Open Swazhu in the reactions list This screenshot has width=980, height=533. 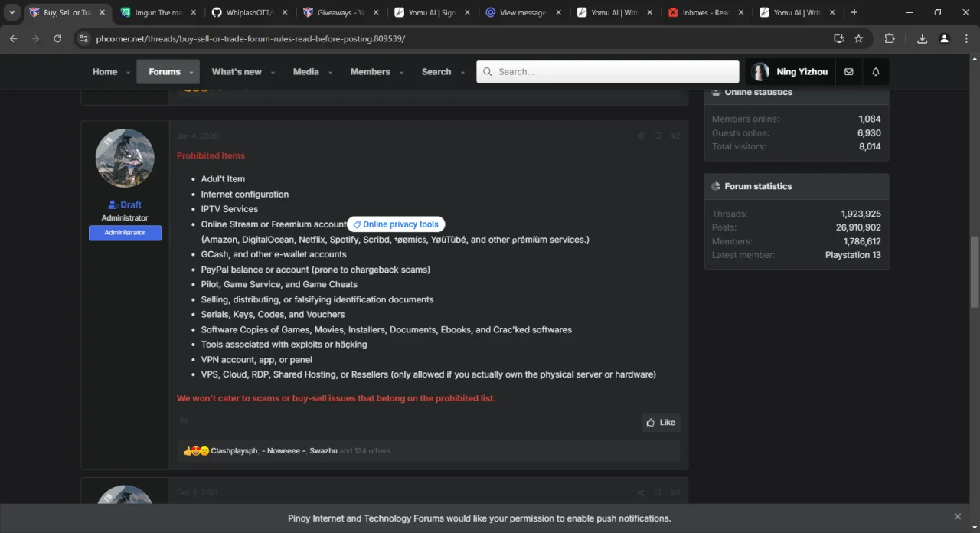323,451
